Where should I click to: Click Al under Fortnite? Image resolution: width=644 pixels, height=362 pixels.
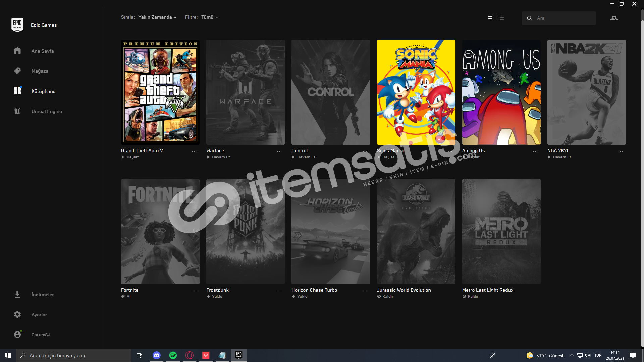point(126,296)
